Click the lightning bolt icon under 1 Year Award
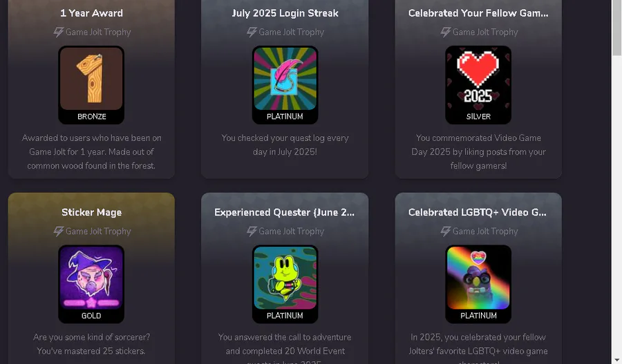 [58, 32]
